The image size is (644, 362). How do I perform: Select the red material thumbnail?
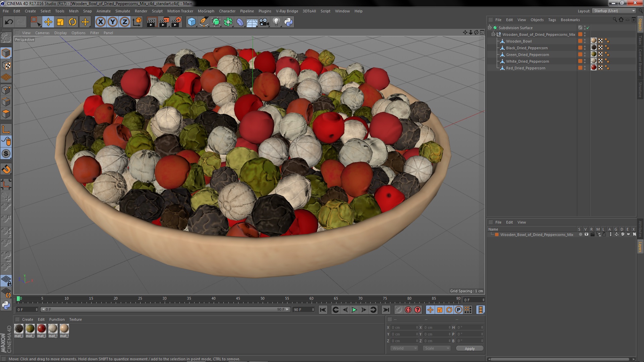[42, 329]
